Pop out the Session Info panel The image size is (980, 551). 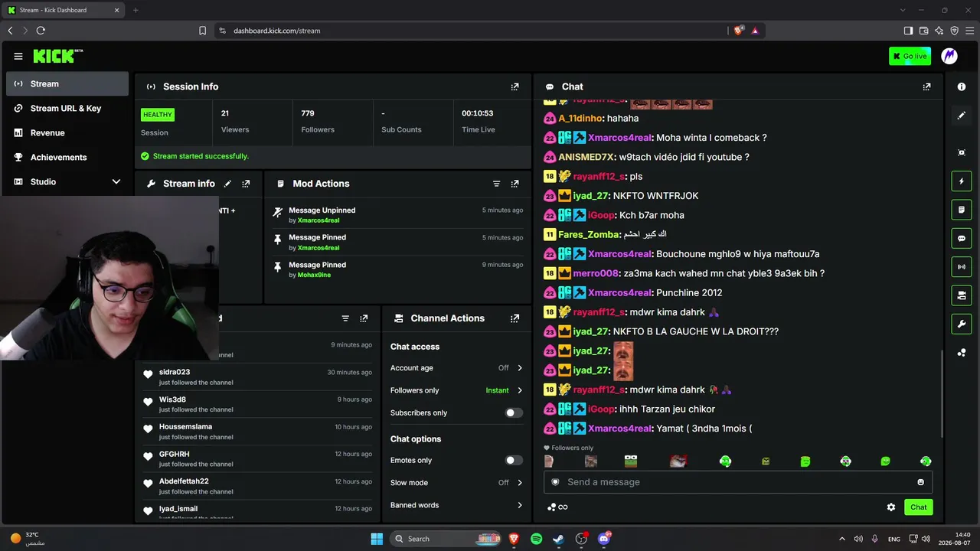pos(514,86)
